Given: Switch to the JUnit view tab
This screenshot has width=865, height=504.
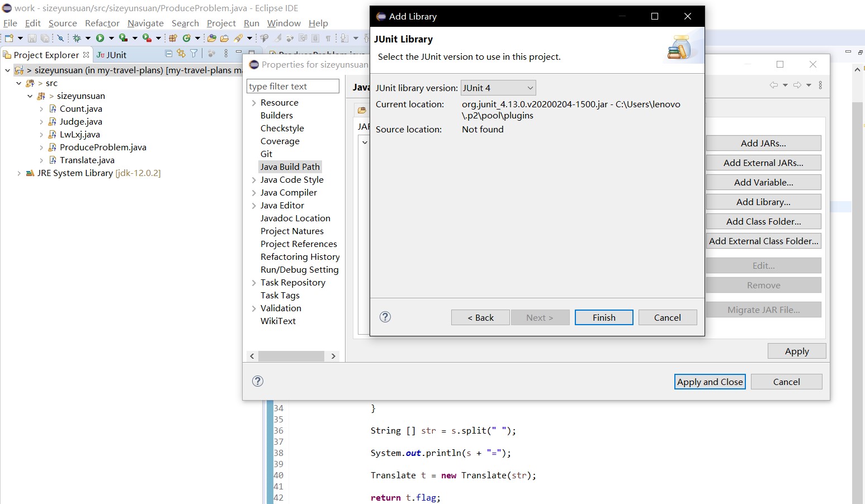Looking at the screenshot, I should 111,55.
